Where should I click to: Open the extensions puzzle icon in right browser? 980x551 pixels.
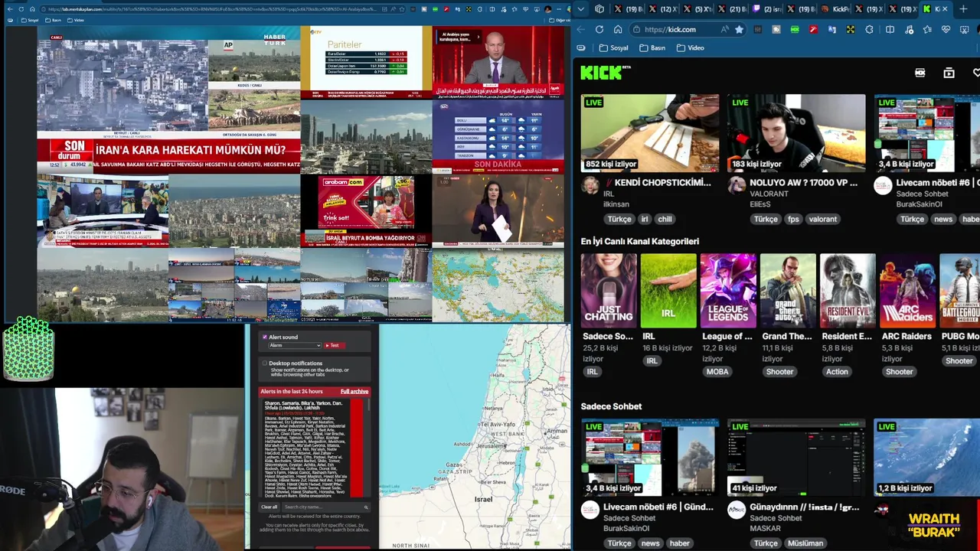[x=869, y=29]
